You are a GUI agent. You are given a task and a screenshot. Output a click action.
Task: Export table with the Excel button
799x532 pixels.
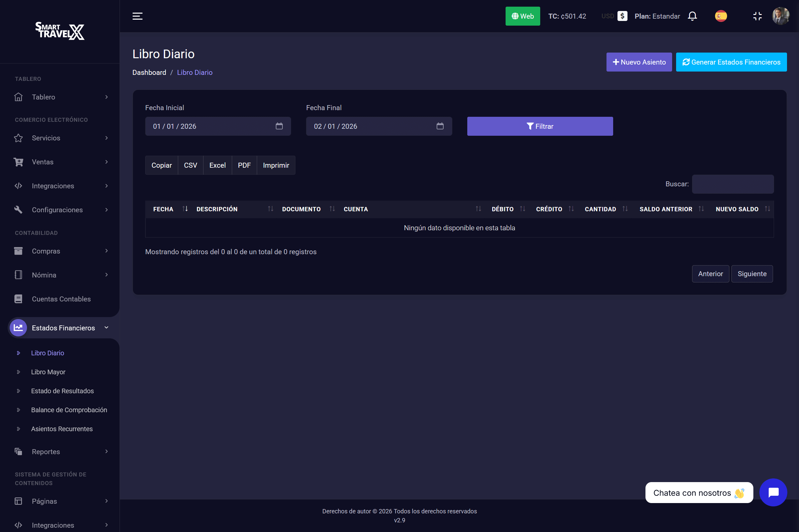click(x=217, y=165)
